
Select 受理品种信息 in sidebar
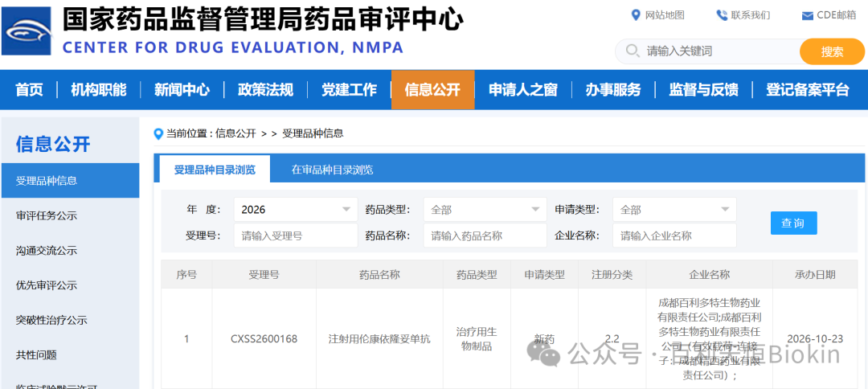70,180
